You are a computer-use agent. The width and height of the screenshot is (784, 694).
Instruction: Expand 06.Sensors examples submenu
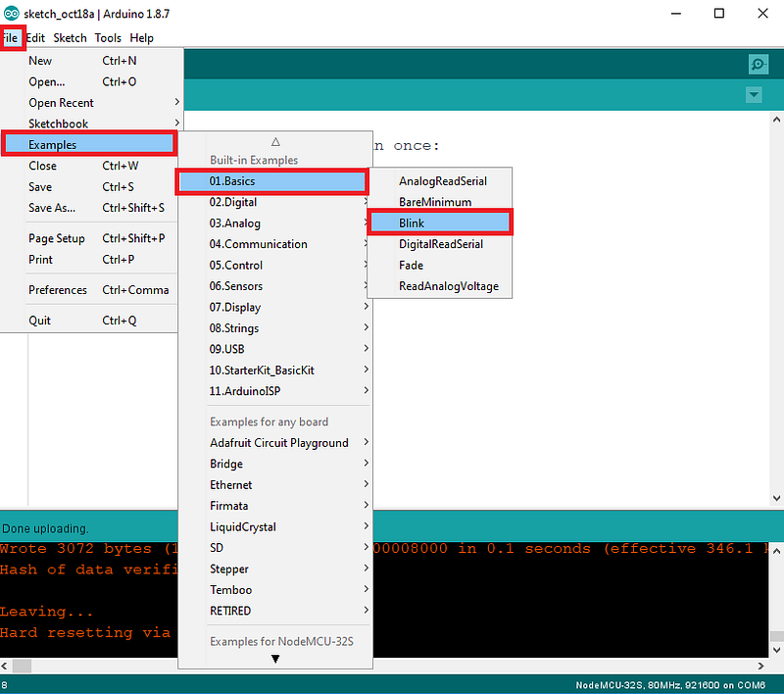275,286
